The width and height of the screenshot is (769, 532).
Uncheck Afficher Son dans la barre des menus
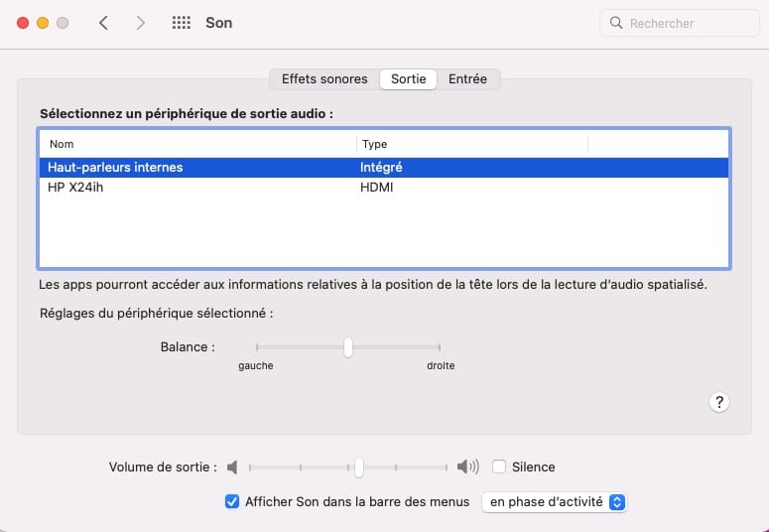[232, 502]
